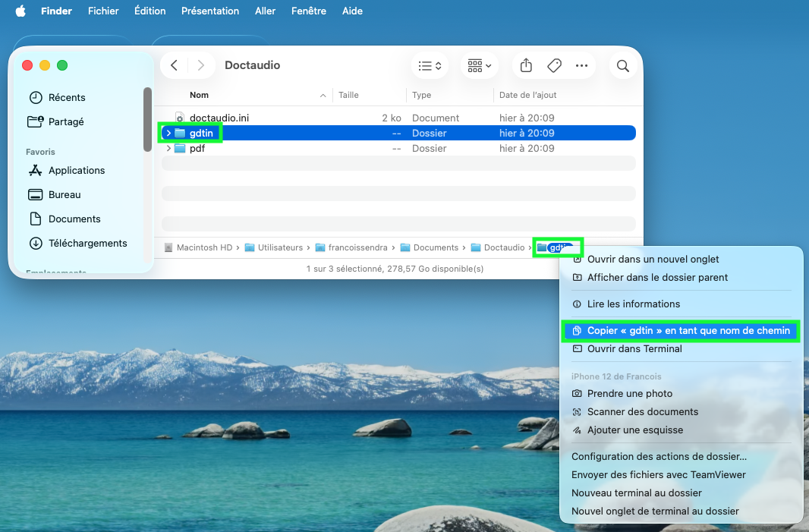Choose Afficher dans le dossier parent
Screen dimensions: 809x532
point(656,278)
